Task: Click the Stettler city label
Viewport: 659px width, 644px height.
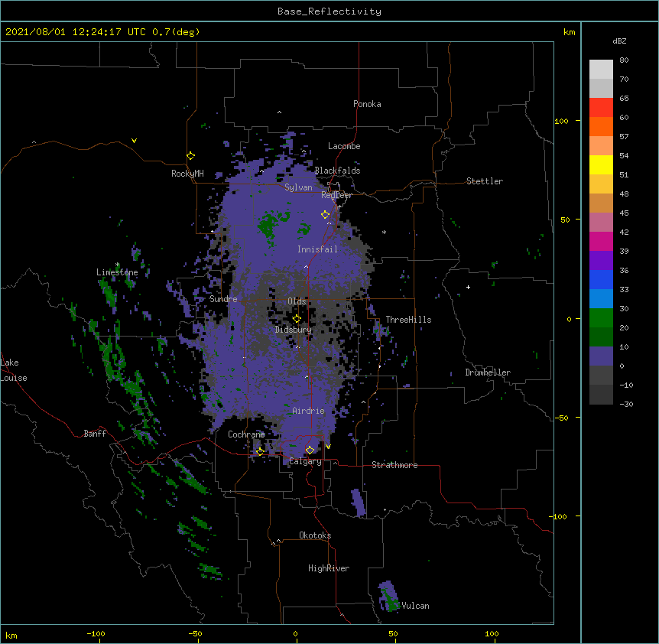Action: click(x=485, y=181)
